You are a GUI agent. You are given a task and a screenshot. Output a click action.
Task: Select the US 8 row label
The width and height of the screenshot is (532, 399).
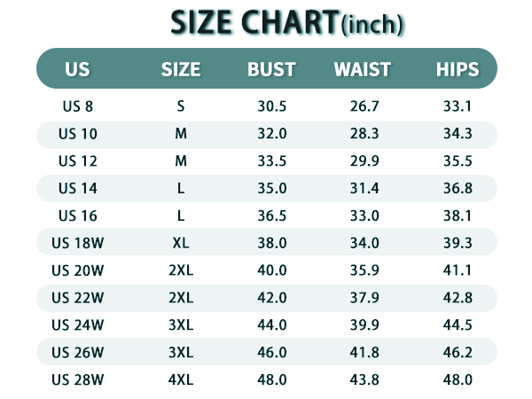(x=78, y=106)
